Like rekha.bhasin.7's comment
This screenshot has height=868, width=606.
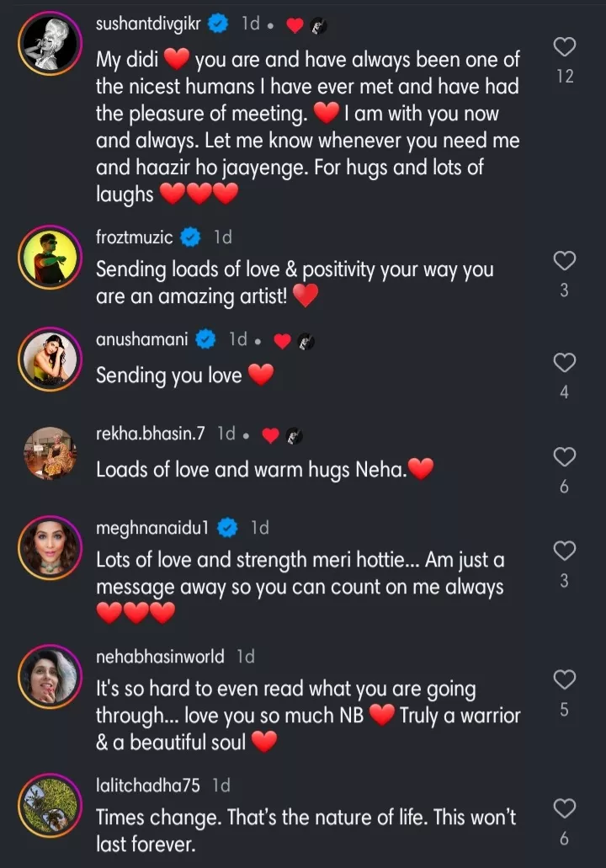coord(565,457)
